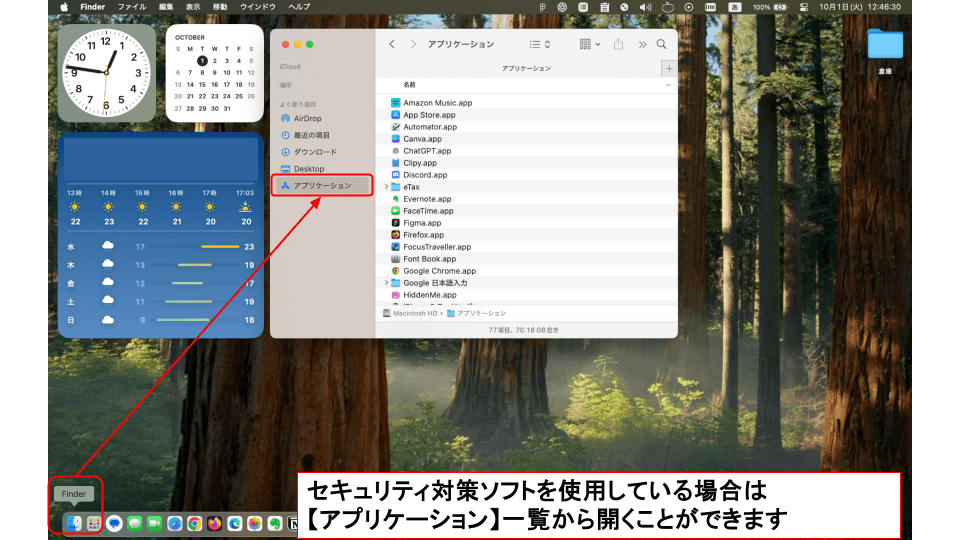960x540 pixels.
Task: Add a new Finder tab with plus button
Action: [669, 68]
